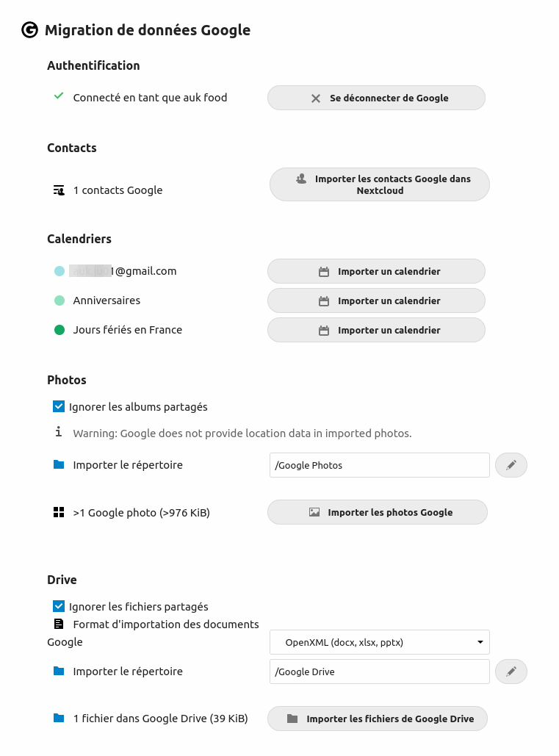Open the OpenXML document format dropdown
This screenshot has width=559, height=756.
[x=380, y=642]
